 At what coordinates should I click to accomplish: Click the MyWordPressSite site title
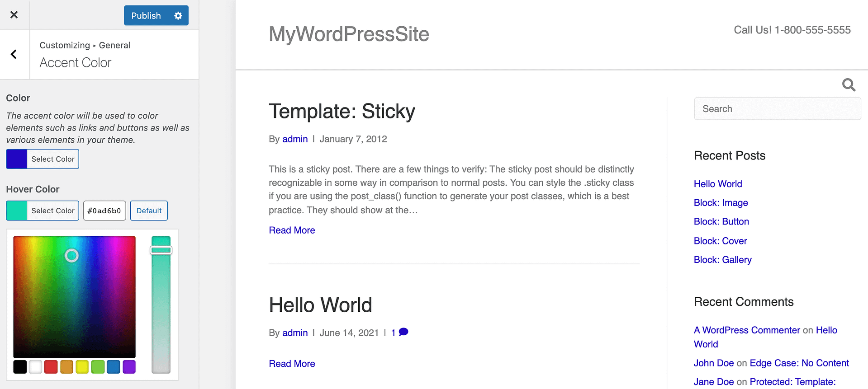[349, 34]
